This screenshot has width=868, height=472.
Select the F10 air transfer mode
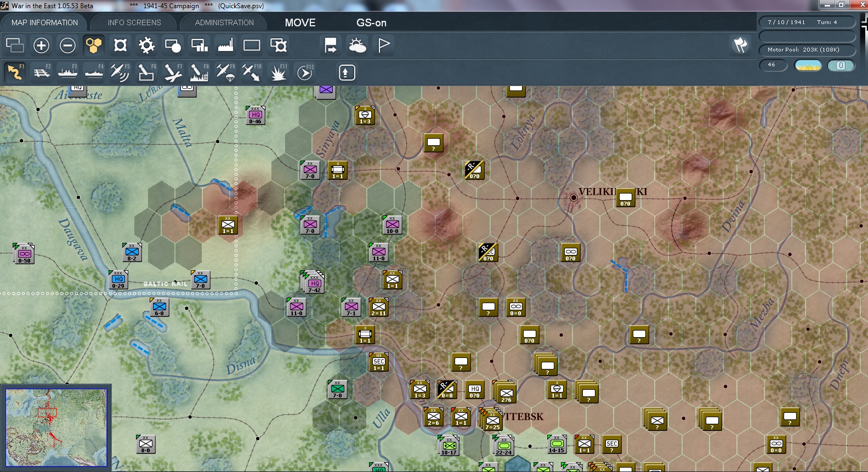click(x=252, y=72)
